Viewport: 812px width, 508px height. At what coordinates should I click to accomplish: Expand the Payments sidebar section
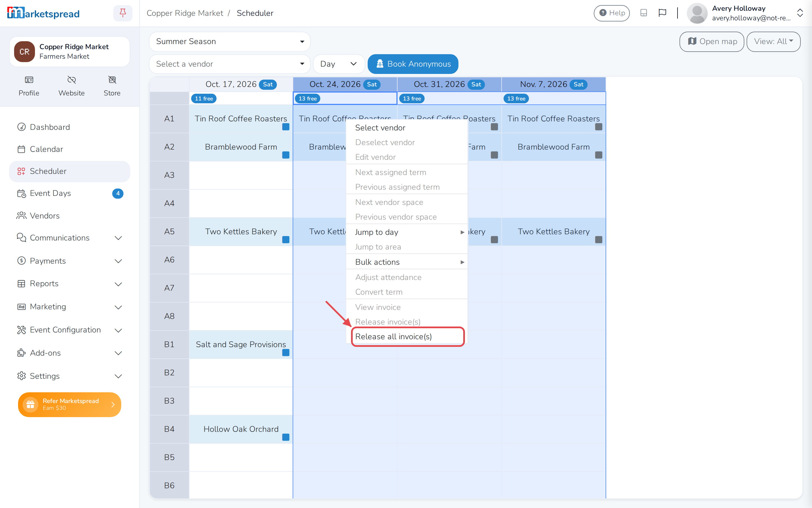click(69, 261)
